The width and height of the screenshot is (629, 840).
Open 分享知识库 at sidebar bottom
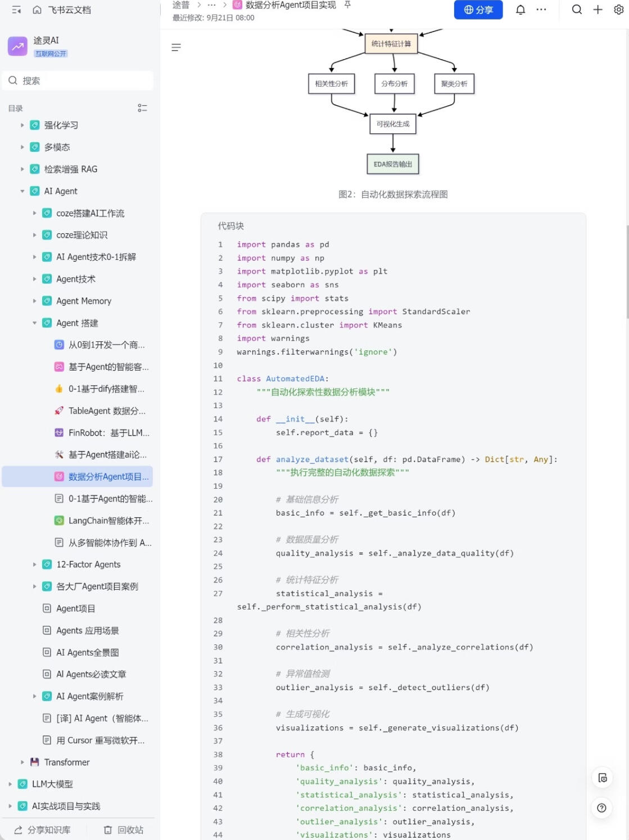click(x=42, y=830)
